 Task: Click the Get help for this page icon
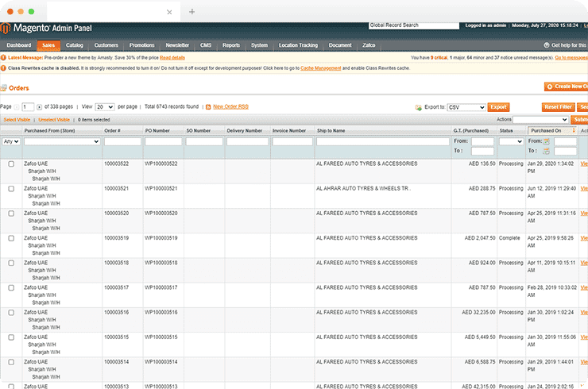pos(547,45)
